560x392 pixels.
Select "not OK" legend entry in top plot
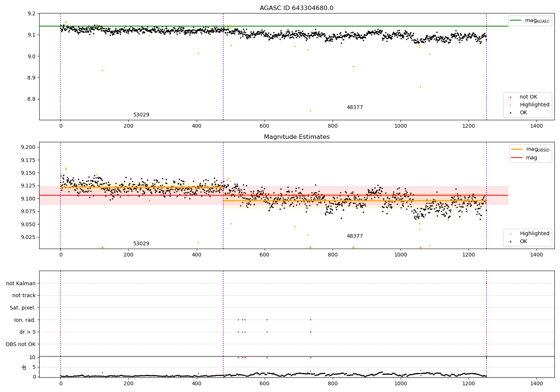coord(528,97)
